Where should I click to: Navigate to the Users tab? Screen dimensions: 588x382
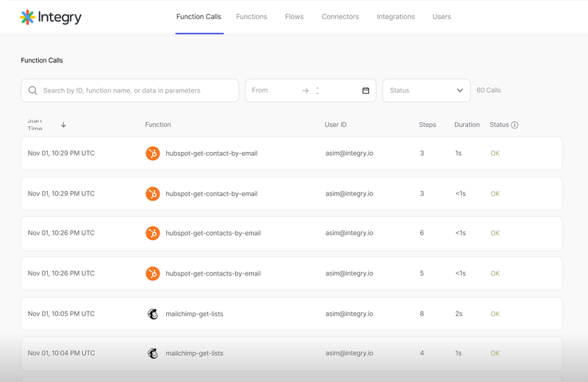click(x=442, y=17)
